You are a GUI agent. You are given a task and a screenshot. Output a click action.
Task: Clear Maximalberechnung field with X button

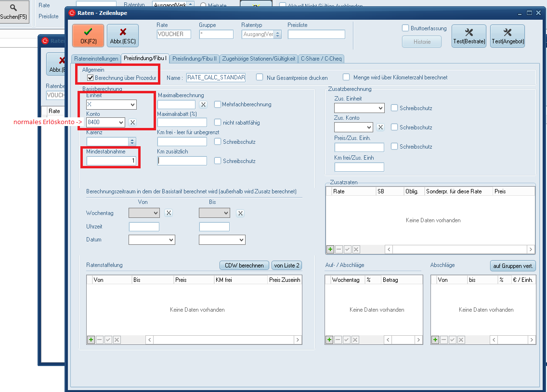[x=203, y=104]
